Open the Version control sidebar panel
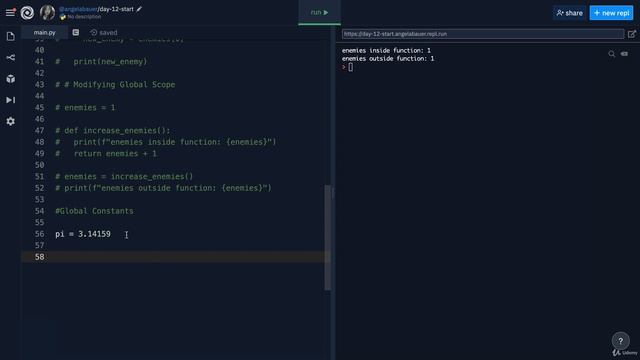The width and height of the screenshot is (640, 360). coord(11,58)
